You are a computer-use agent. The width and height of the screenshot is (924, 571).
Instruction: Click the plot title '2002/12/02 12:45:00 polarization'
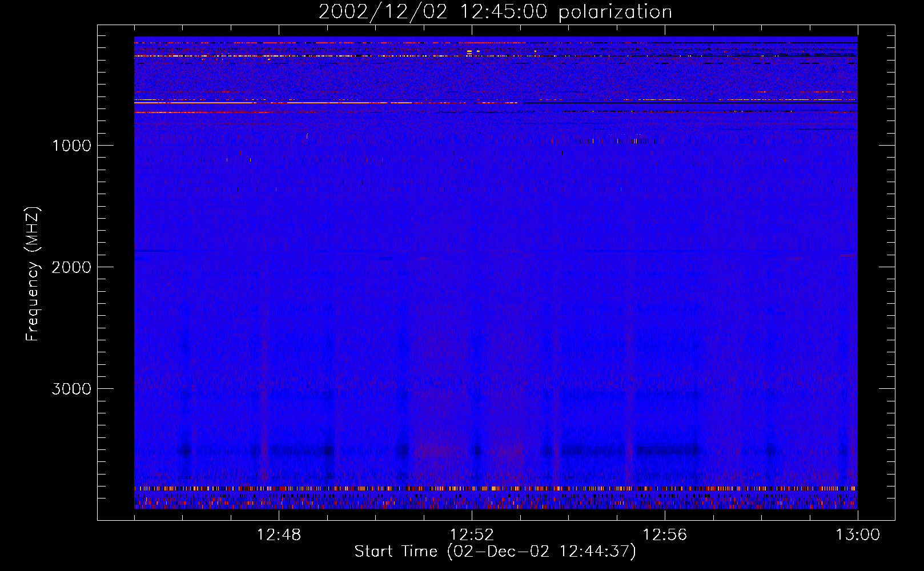coord(495,12)
